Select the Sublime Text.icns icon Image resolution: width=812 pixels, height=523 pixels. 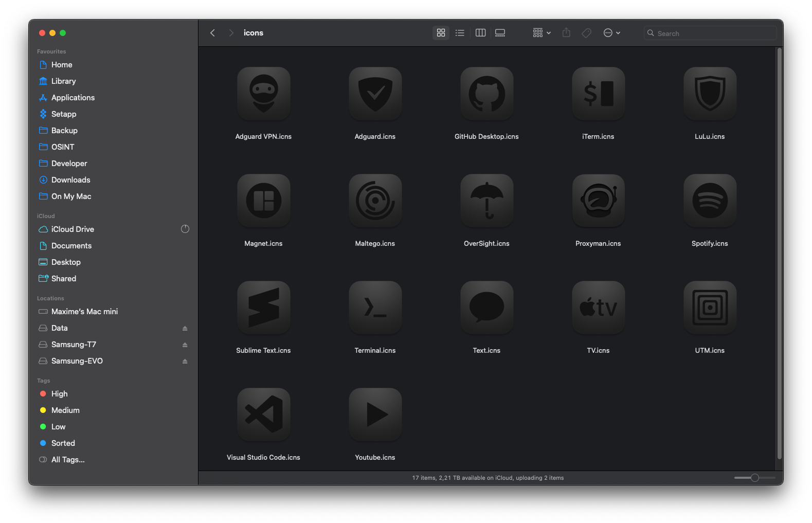click(263, 308)
